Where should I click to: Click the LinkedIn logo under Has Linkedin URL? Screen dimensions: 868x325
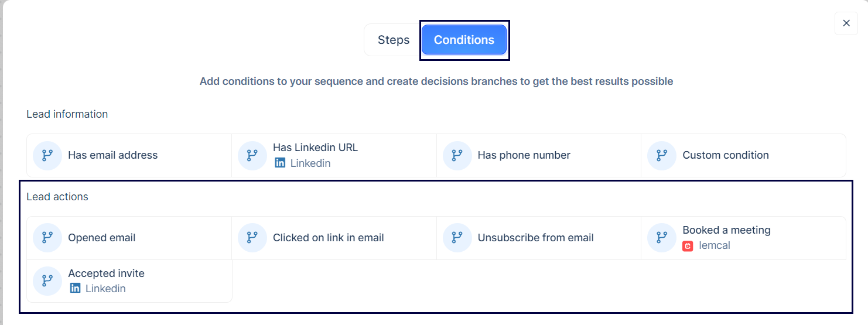(x=280, y=163)
